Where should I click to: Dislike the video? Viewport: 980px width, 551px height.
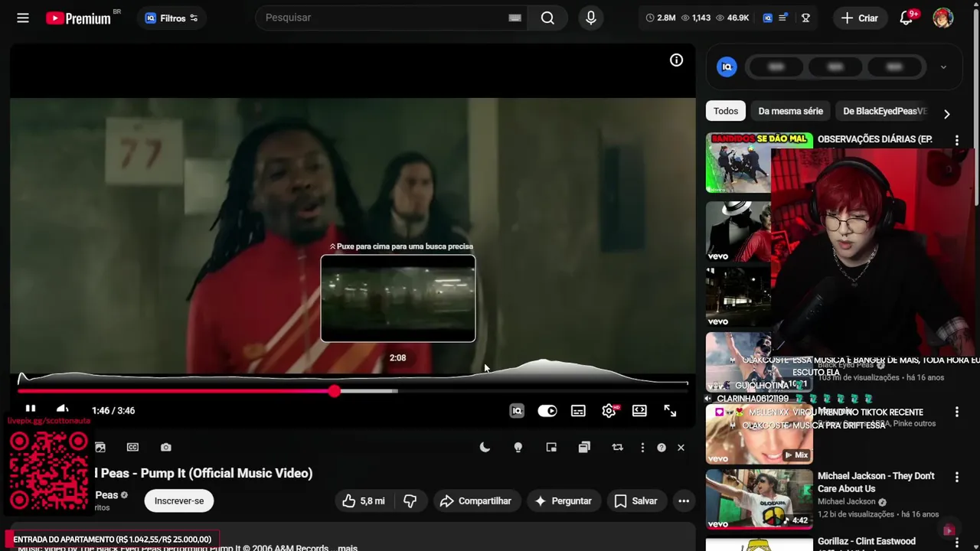pos(410,500)
